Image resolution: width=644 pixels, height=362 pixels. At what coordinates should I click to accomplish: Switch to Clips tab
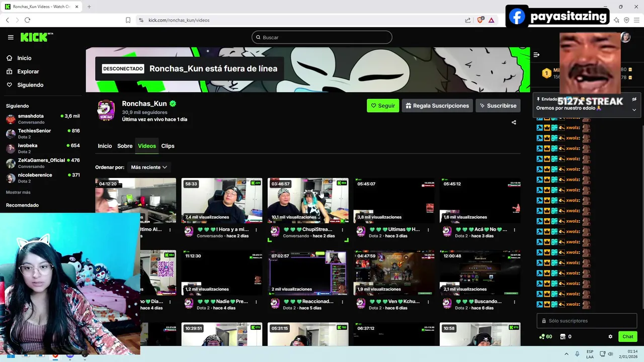click(x=168, y=146)
